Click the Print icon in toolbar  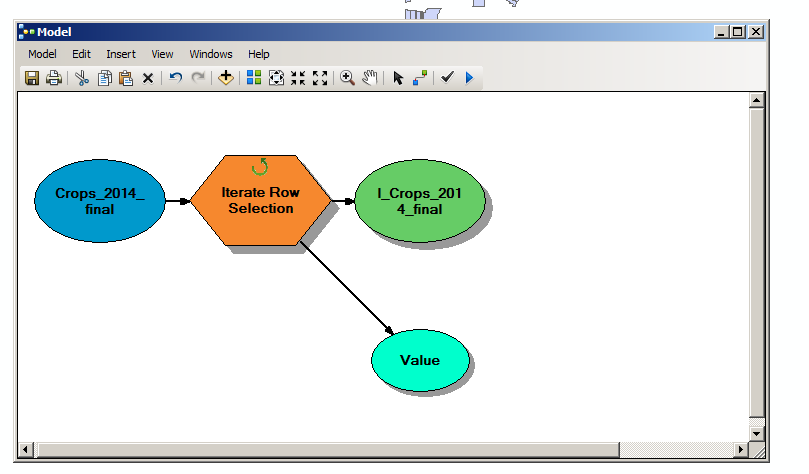click(54, 78)
